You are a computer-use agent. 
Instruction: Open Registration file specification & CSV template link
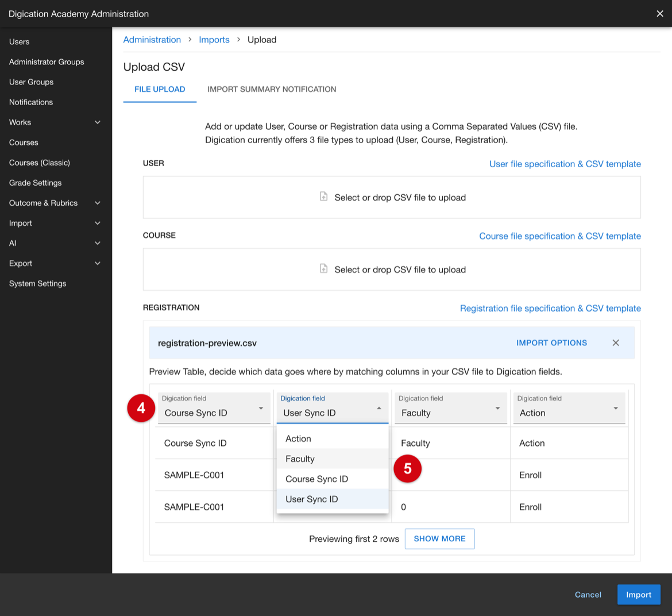click(550, 308)
